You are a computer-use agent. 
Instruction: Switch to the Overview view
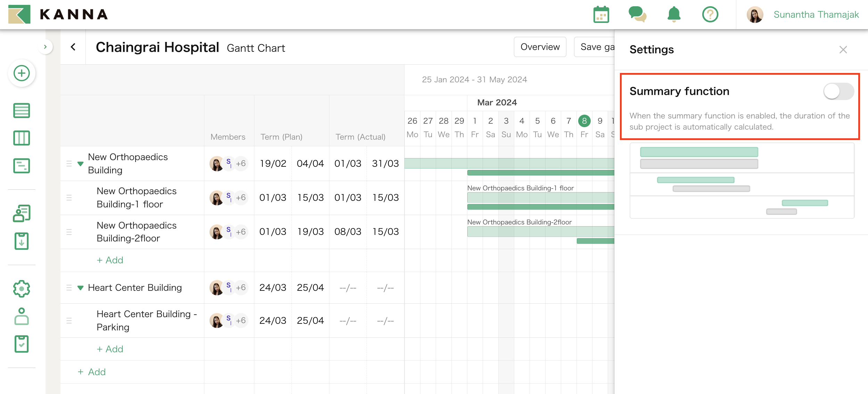[540, 47]
